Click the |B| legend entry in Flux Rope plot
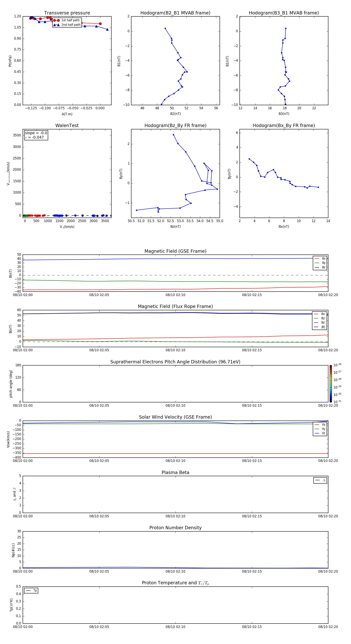The height and width of the screenshot is (644, 351). pyautogui.click(x=320, y=327)
